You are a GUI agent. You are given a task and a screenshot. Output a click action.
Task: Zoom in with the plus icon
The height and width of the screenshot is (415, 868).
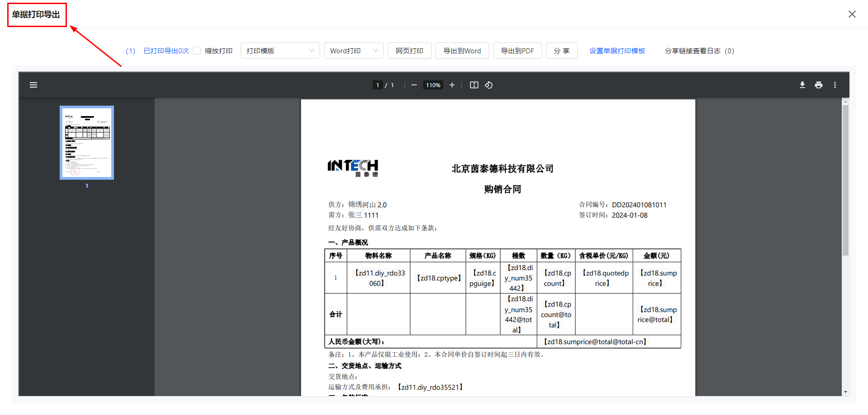pos(452,85)
